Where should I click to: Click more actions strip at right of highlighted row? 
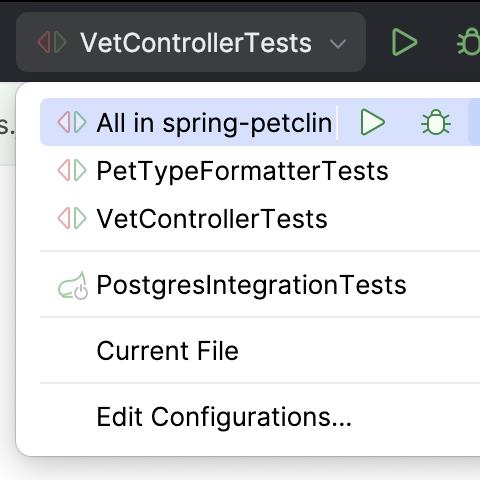click(474, 122)
